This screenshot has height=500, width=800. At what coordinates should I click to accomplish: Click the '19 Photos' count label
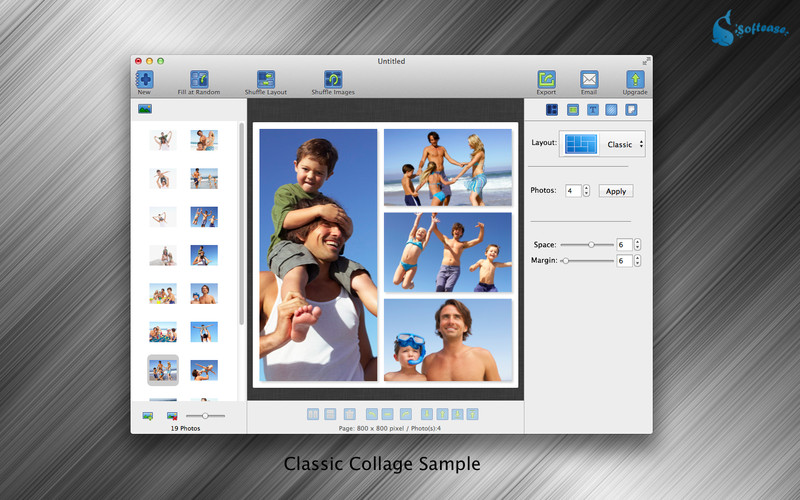point(185,429)
